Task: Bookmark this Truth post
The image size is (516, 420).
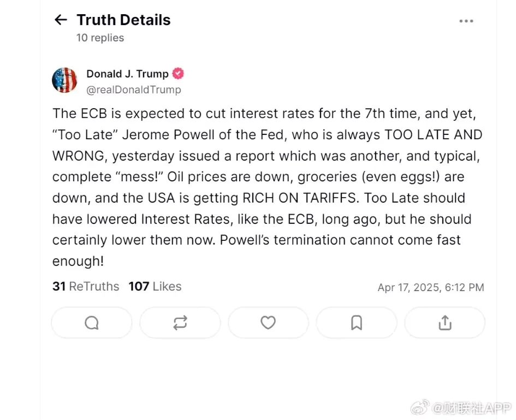Action: 357,323
